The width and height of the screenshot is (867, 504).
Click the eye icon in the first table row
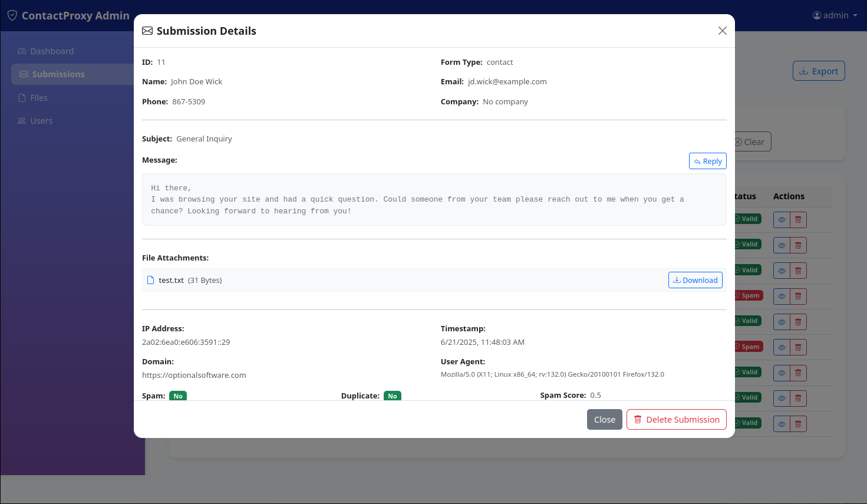pyautogui.click(x=782, y=220)
